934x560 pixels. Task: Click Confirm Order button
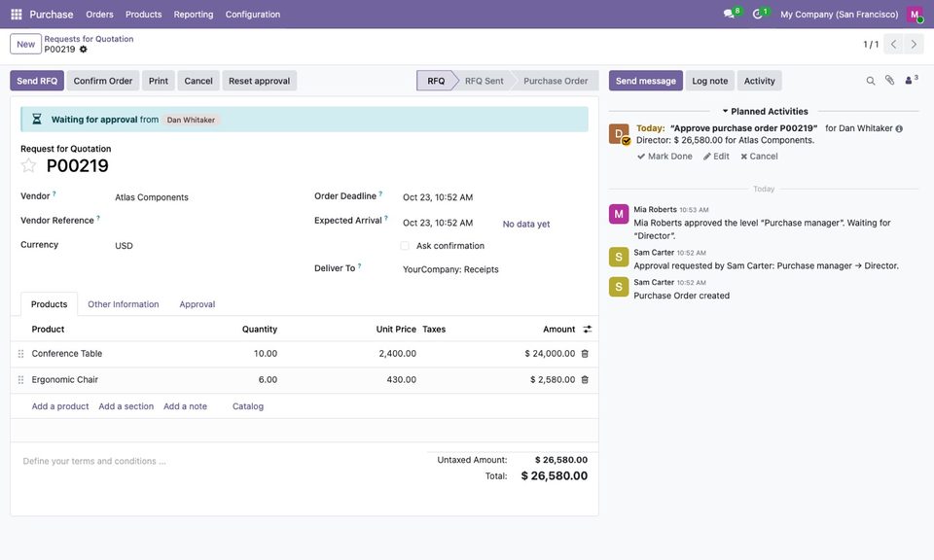point(103,81)
